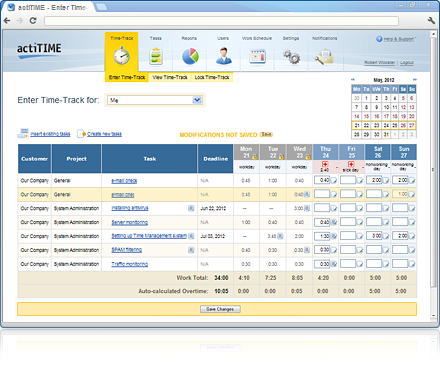View Wednesday comment on Installing antivirus row
440x367 pixels.
click(307, 208)
